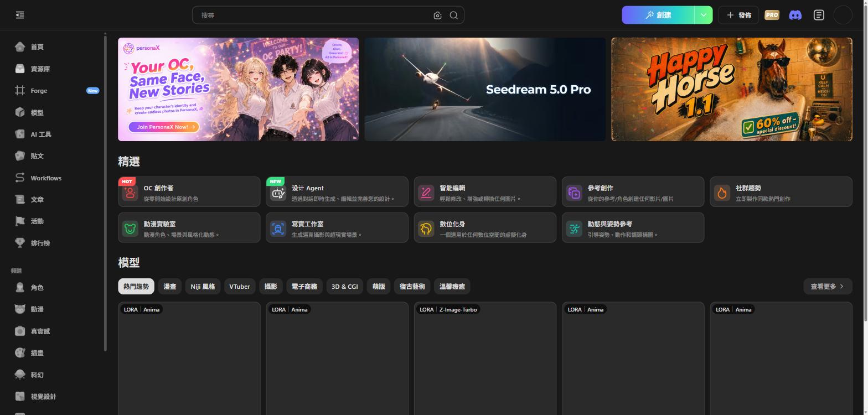This screenshot has height=415, width=868.
Task: Collapse the sidebar with the menu icon
Action: pyautogui.click(x=20, y=15)
